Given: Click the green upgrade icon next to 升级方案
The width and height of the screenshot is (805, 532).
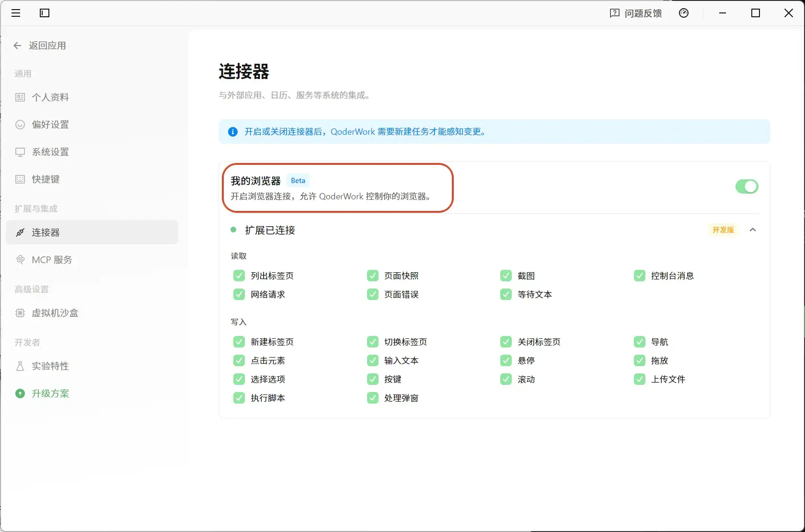Looking at the screenshot, I should 20,393.
